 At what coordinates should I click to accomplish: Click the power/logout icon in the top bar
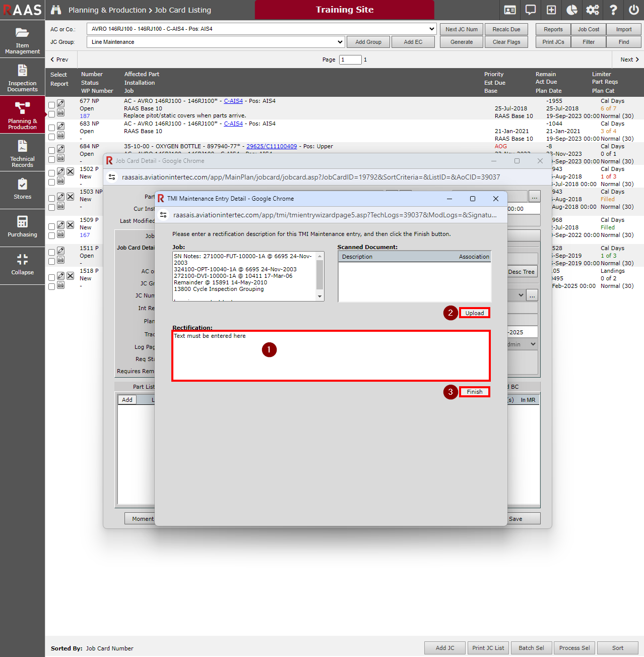(x=633, y=10)
